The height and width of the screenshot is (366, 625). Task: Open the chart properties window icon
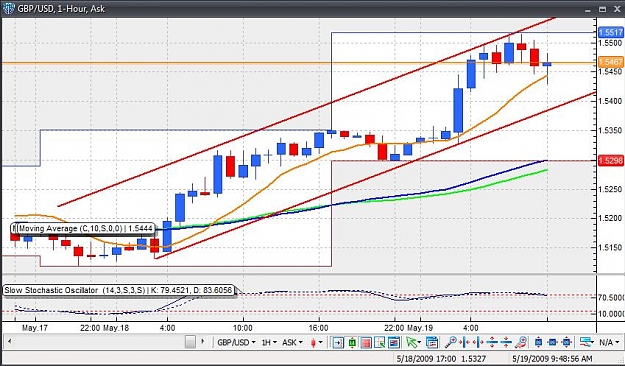(x=432, y=342)
